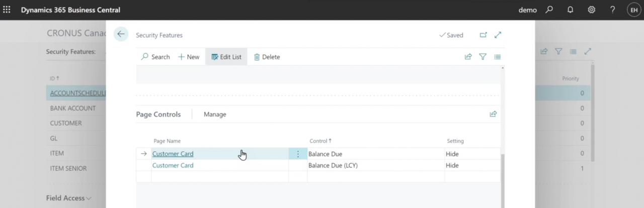
Task: Click the search magnifier in top bar
Action: [549, 10]
